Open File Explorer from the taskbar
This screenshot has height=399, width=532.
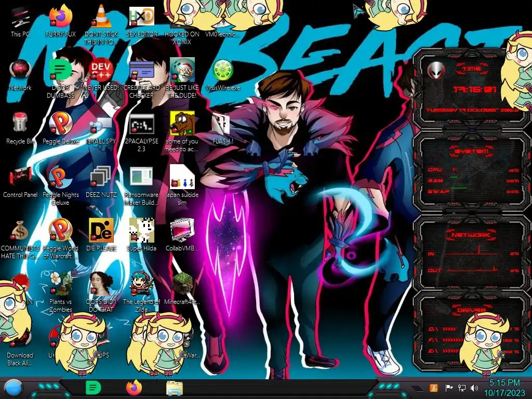pyautogui.click(x=175, y=388)
